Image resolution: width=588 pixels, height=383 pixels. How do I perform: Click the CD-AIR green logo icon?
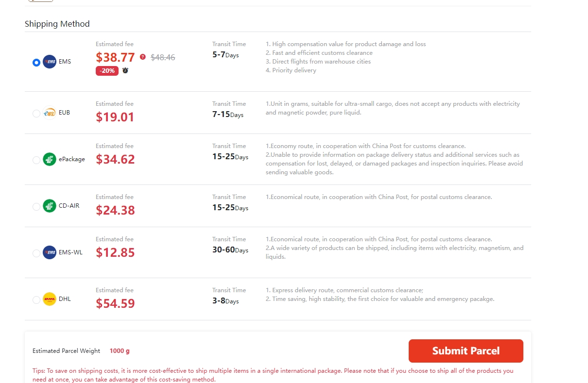tap(50, 206)
